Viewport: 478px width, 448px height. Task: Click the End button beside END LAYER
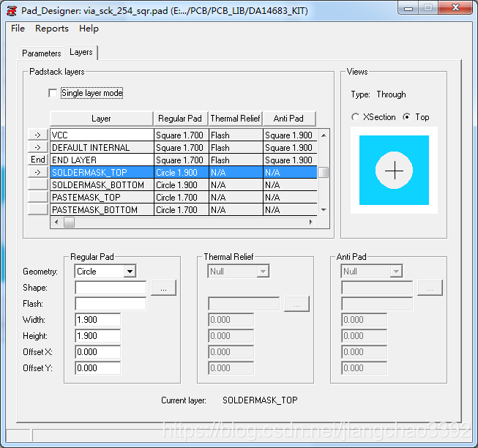pos(38,160)
